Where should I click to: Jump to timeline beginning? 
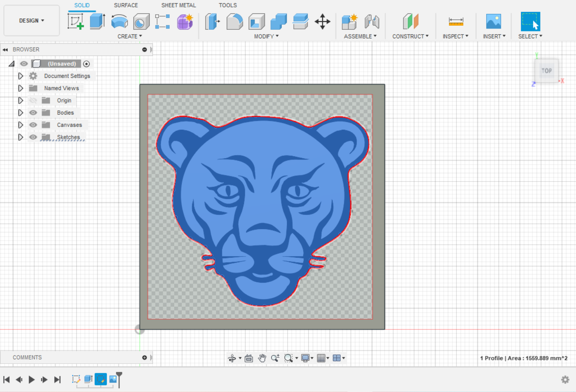[7, 380]
